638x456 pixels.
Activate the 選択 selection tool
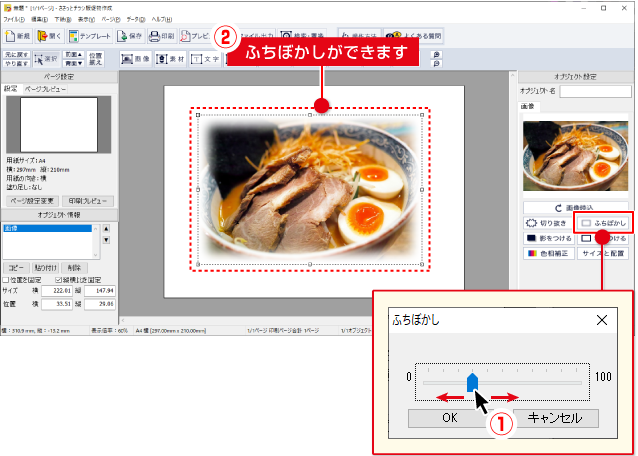click(x=46, y=59)
